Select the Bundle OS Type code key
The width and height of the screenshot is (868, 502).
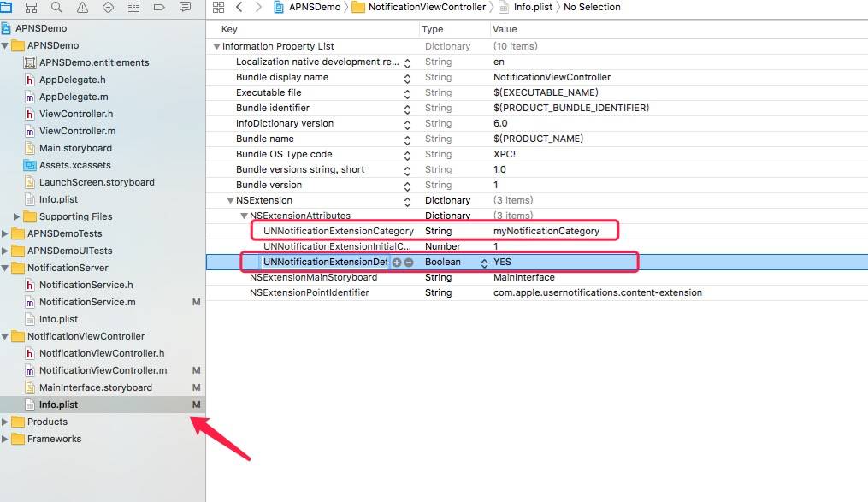click(284, 155)
